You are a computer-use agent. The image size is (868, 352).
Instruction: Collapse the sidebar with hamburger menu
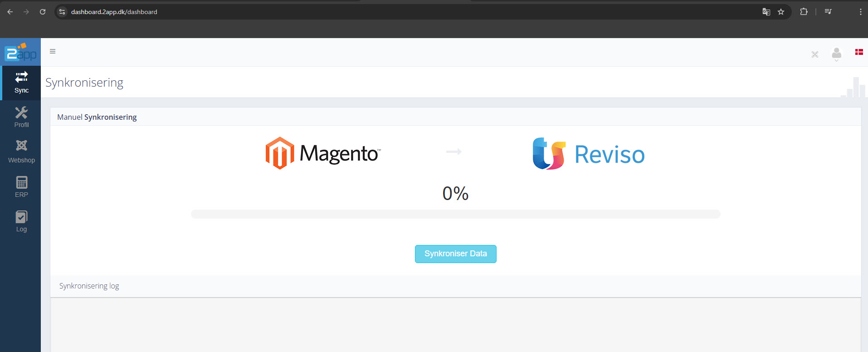coord(53,51)
